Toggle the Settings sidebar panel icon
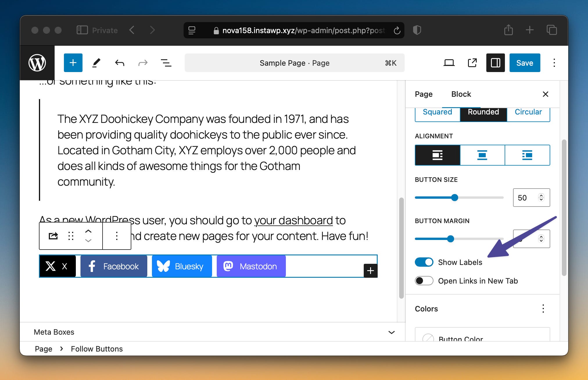The width and height of the screenshot is (588, 380). point(495,63)
